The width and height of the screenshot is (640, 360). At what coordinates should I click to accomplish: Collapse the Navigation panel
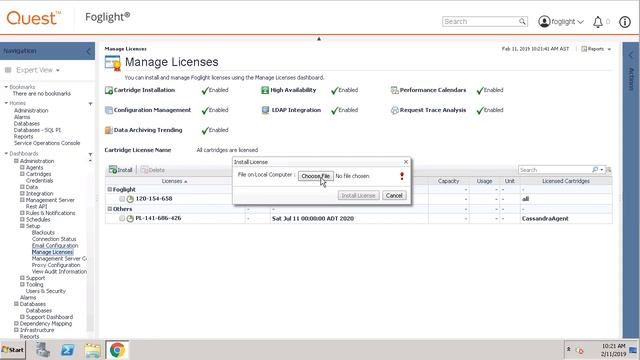89,51
